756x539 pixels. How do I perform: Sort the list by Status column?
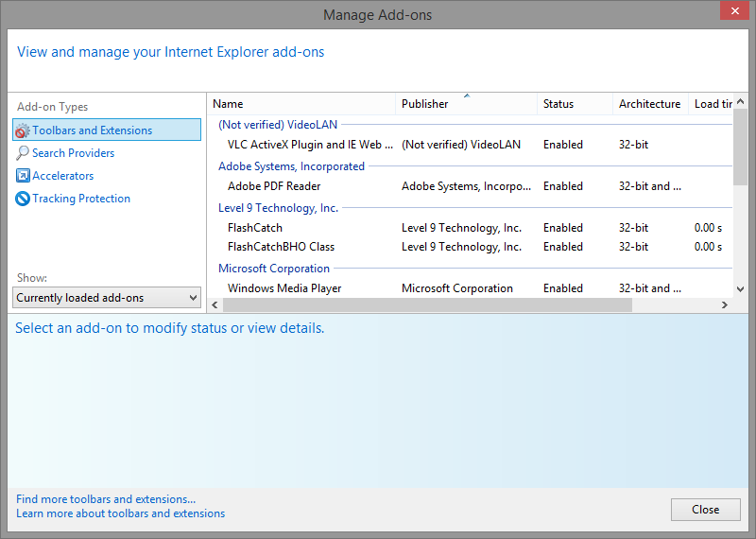click(x=575, y=104)
